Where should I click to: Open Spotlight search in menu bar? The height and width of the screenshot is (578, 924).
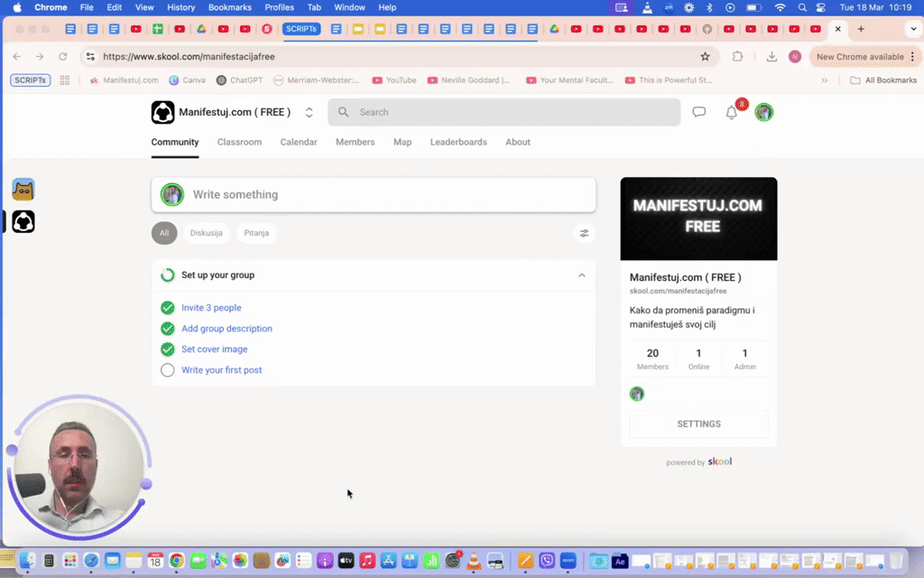[802, 7]
